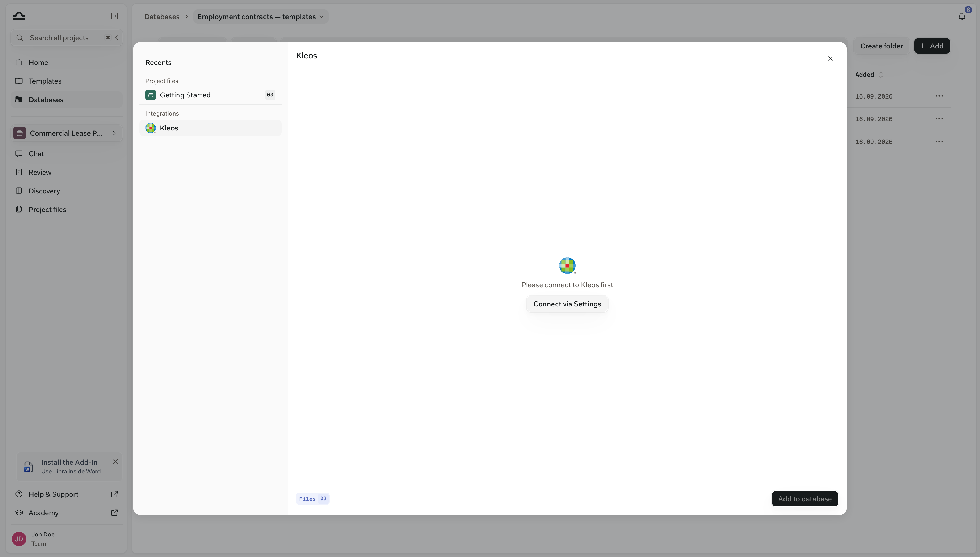980x557 pixels.
Task: Open options for second 16.09.2026 row
Action: tap(939, 119)
